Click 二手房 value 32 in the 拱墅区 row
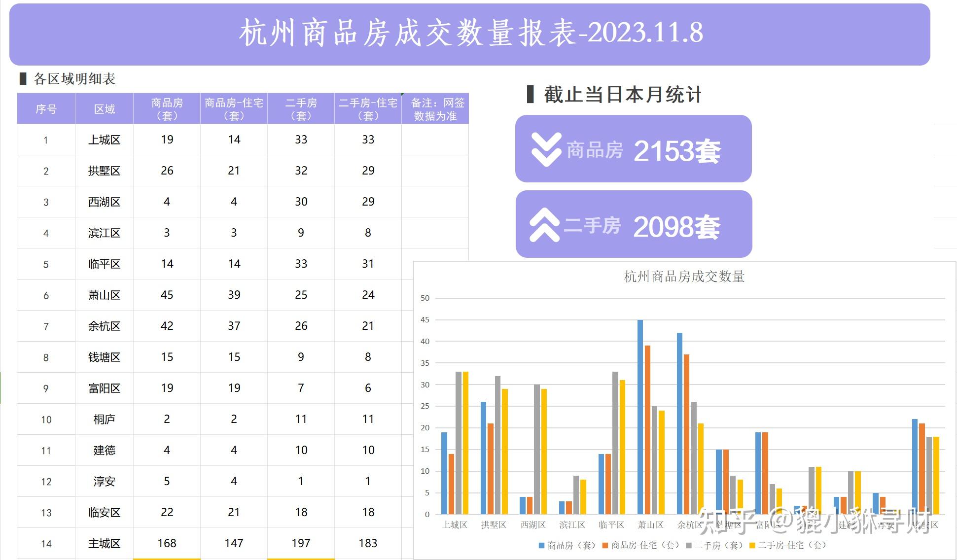Image resolution: width=957 pixels, height=560 pixels. [x=301, y=171]
